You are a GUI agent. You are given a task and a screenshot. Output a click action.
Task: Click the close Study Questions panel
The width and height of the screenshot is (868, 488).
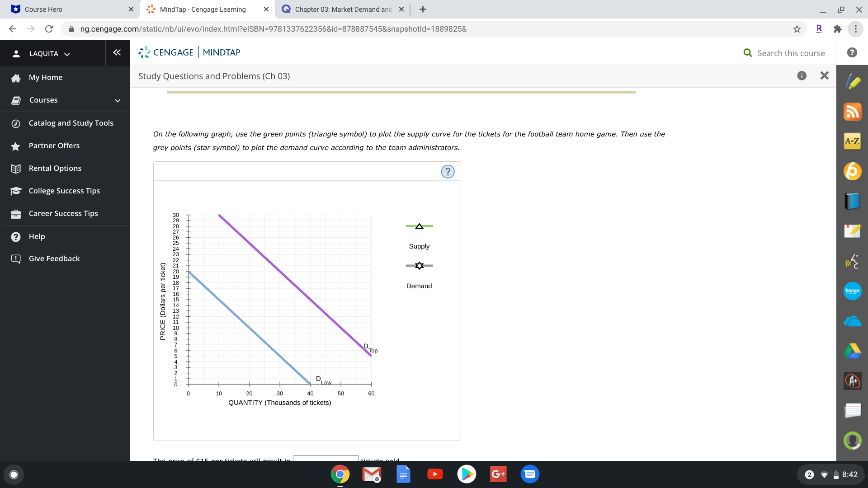[x=825, y=75]
